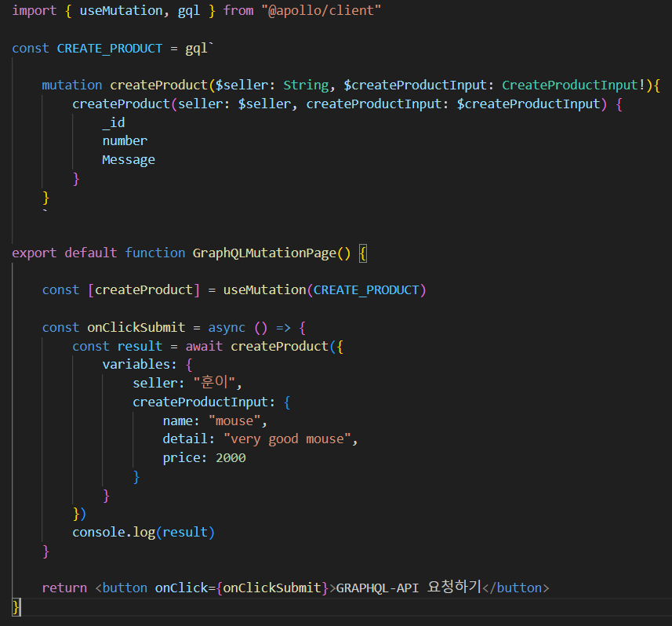Click result inside console.log parentheses
This screenshot has width=672, height=626.
185,532
